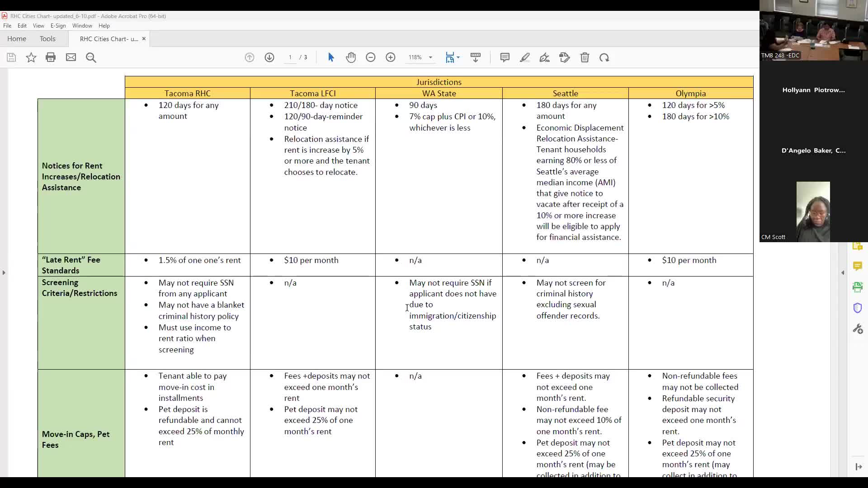Expand the fit page options dropdown
The height and width of the screenshot is (488, 868).
pyautogui.click(x=458, y=57)
